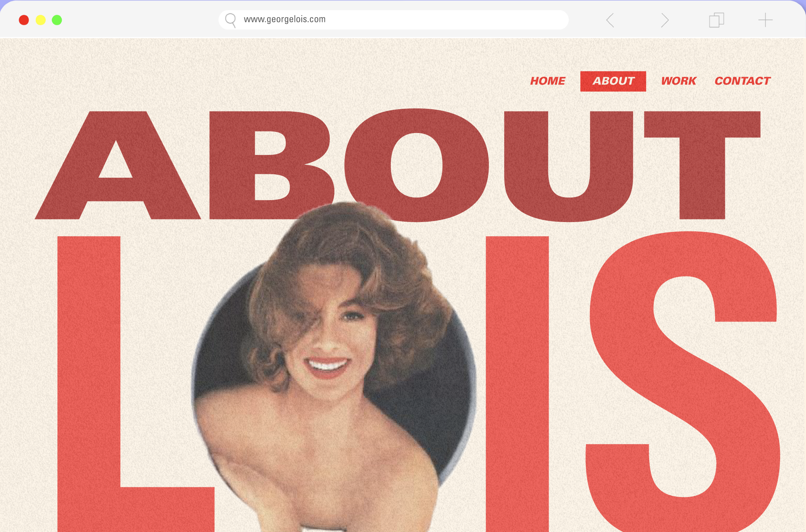Open the HOME navigation link

[x=548, y=81]
